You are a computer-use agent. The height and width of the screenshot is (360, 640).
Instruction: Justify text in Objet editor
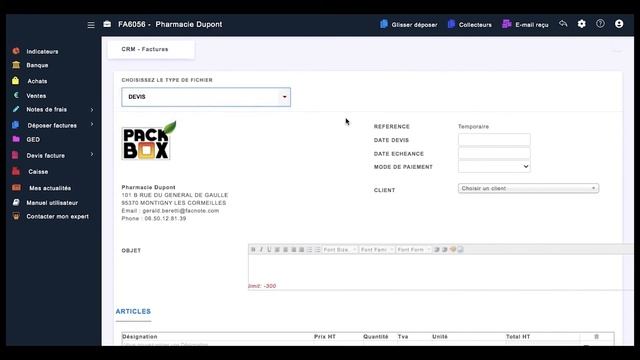coord(301,250)
